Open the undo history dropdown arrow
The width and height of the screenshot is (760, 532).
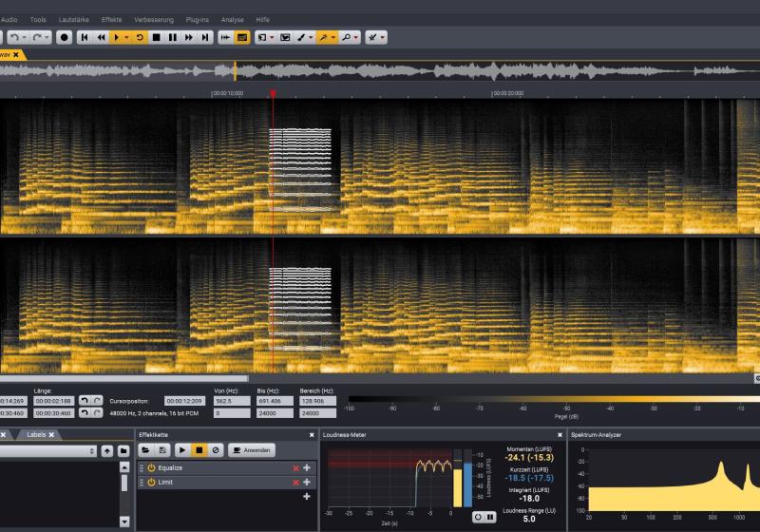pos(25,37)
